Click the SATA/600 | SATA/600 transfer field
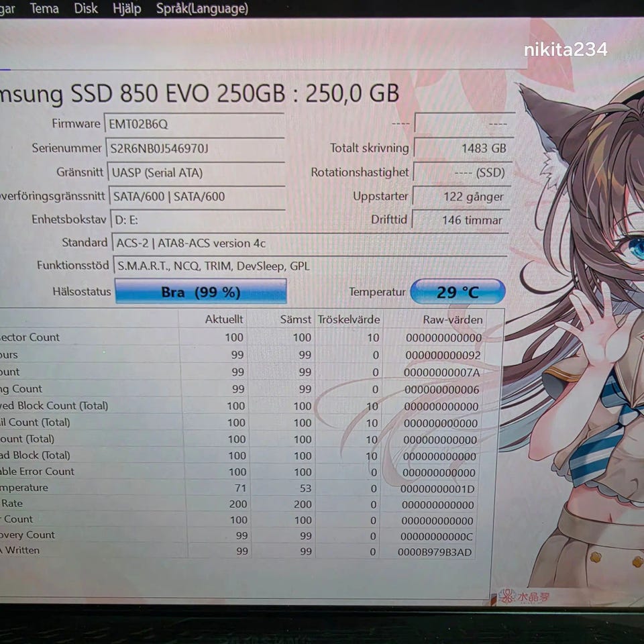The image size is (644, 644). [197, 197]
